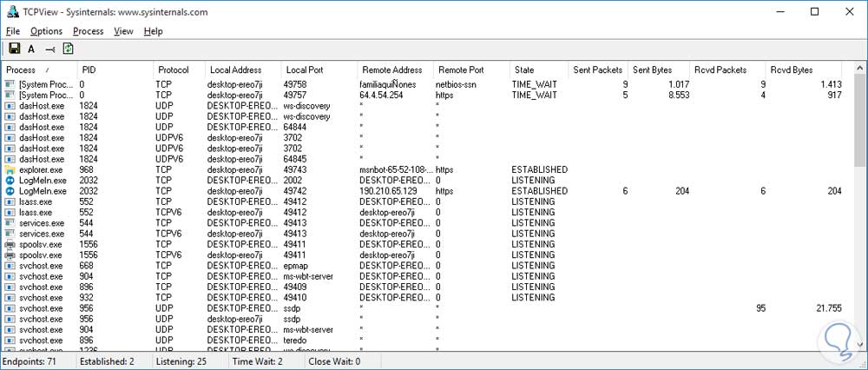Image resolution: width=868 pixels, height=370 pixels.
Task: Click the lsass.exe icon on TCP row
Action: click(x=10, y=202)
